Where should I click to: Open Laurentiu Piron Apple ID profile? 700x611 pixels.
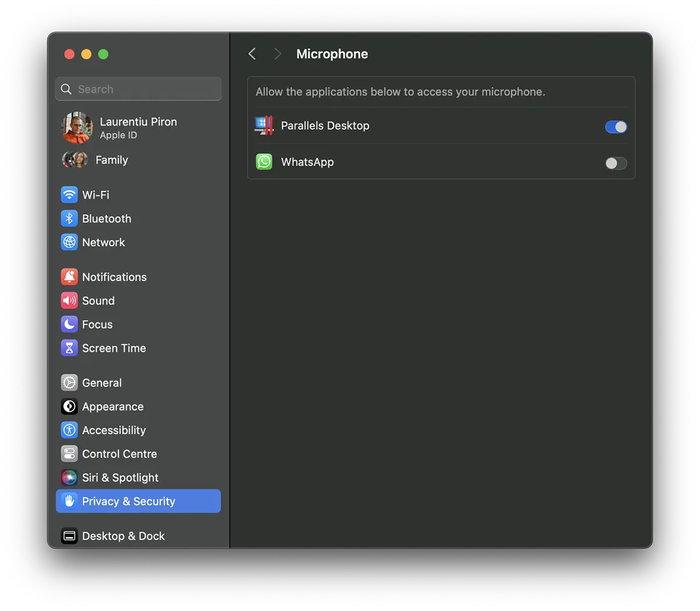click(138, 128)
